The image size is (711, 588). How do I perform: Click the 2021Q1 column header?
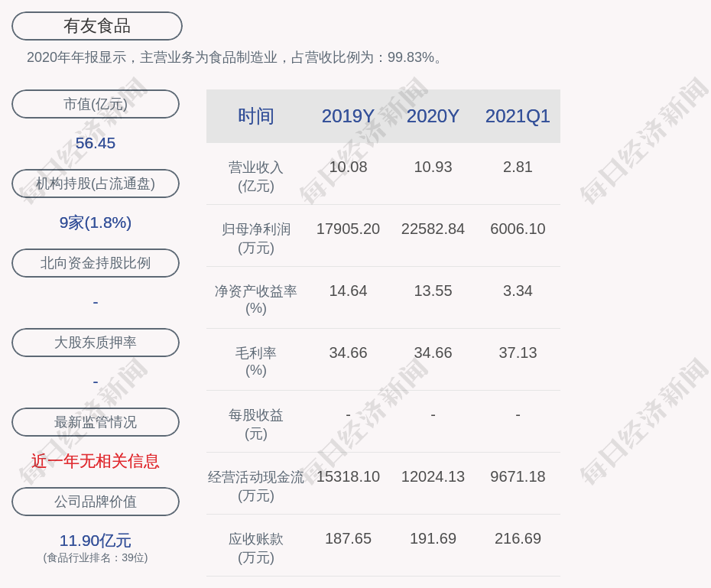[518, 116]
